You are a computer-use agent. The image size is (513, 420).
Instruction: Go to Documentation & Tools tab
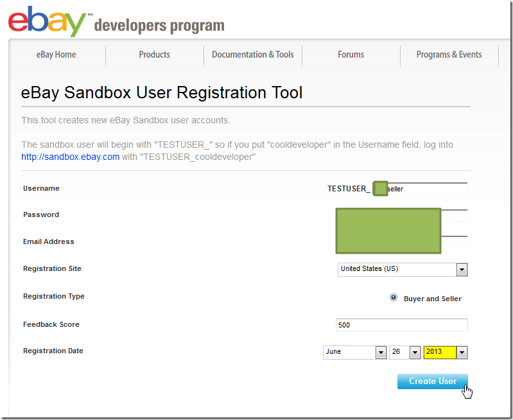coord(252,55)
